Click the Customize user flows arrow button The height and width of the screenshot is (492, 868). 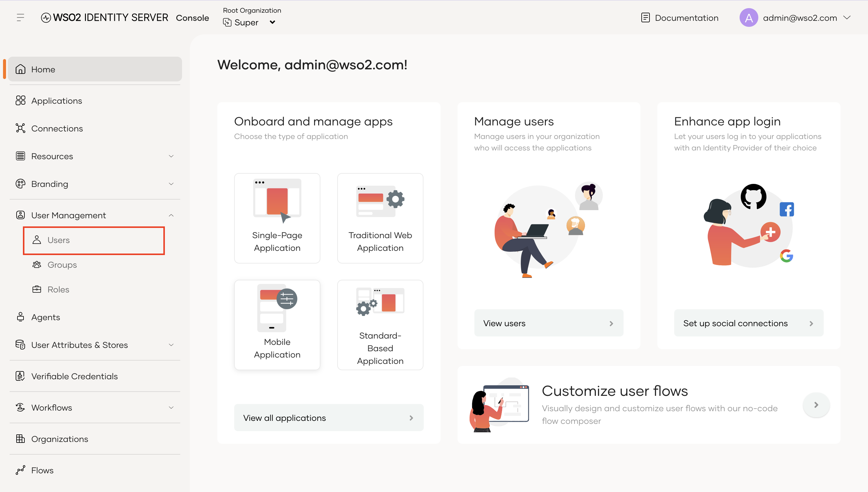click(x=816, y=405)
